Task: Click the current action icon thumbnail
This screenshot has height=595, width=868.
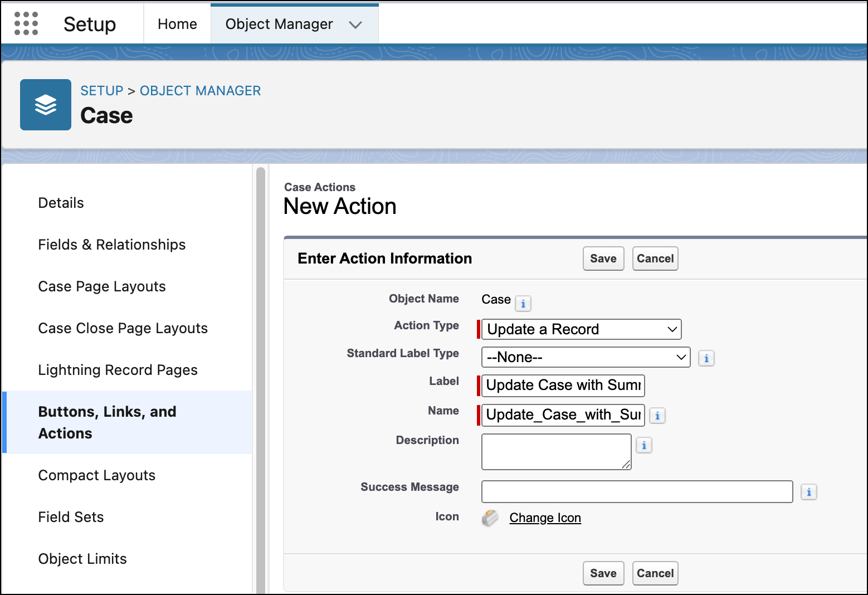Action: click(489, 518)
